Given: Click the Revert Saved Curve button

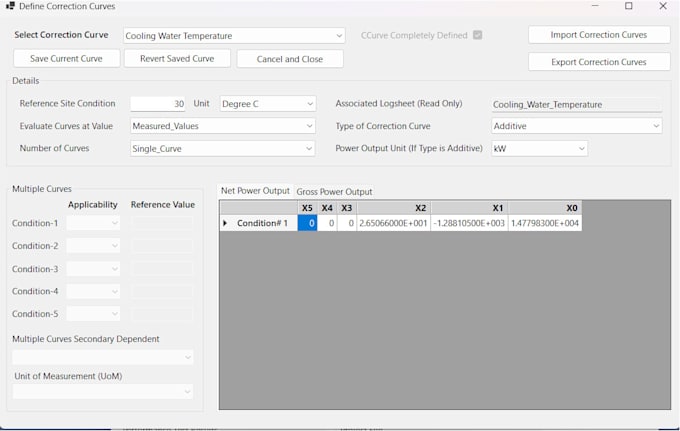Looking at the screenshot, I should pos(177,59).
